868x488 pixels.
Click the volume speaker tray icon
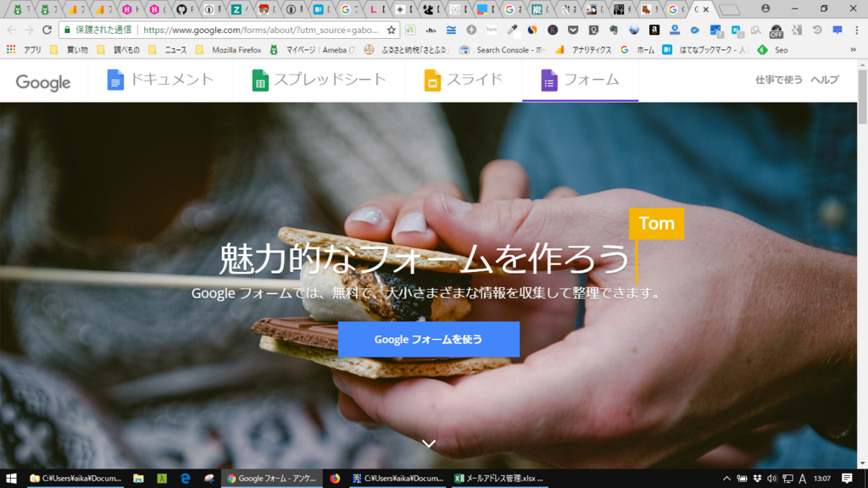coord(772,479)
